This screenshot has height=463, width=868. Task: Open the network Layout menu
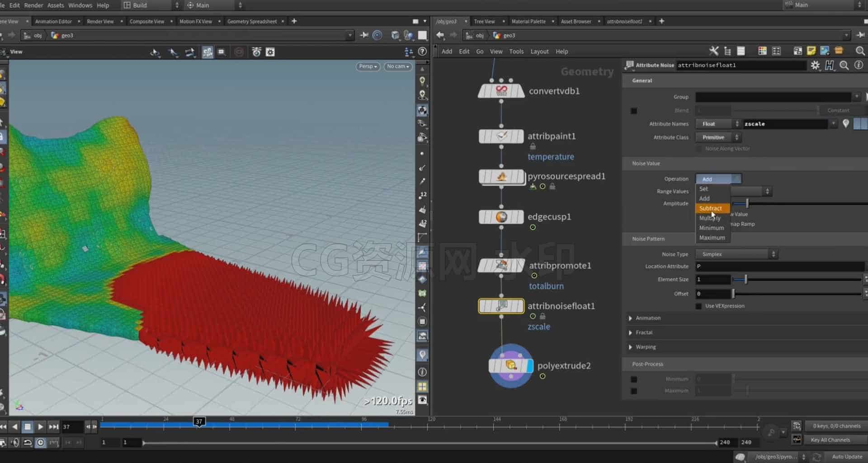pos(539,51)
